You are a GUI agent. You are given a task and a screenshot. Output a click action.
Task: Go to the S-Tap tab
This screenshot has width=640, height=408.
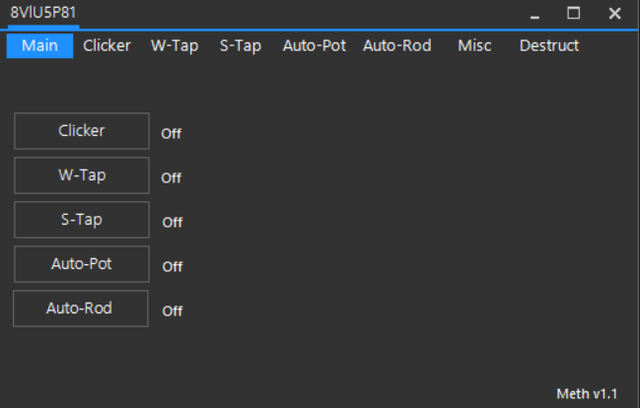[x=240, y=46]
